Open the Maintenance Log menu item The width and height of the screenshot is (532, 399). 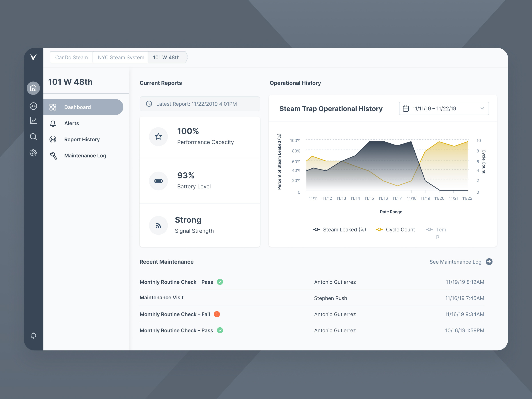click(85, 156)
